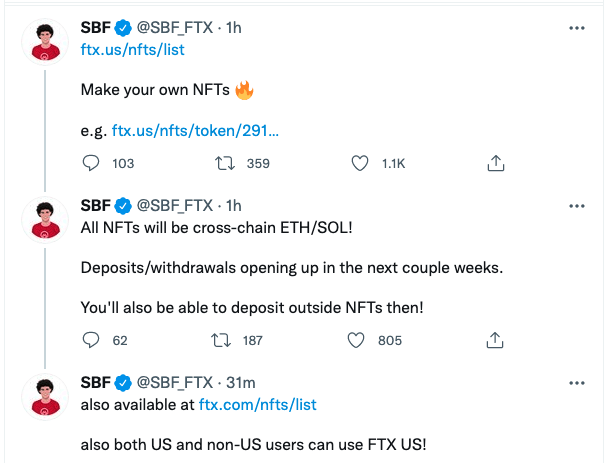Share the 'Make your own NFTs' tweet
Viewport: 606px width, 463px height.
(x=494, y=163)
